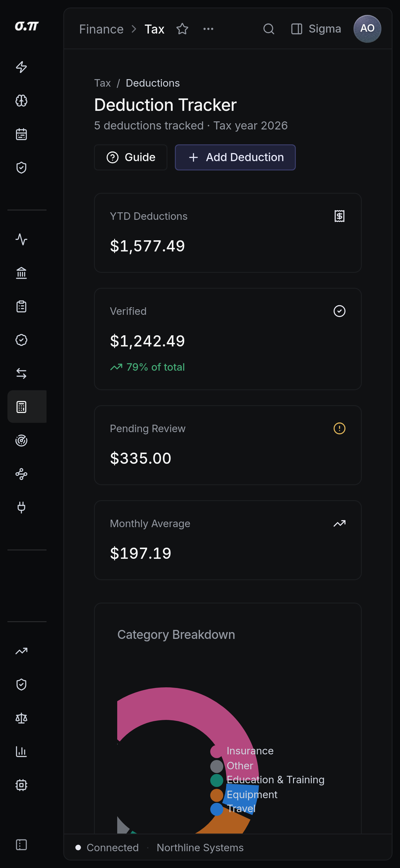Click the lightning bolt sidebar icon

tap(21, 67)
